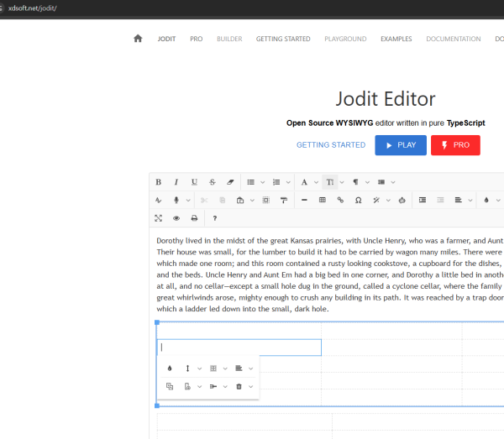
Task: Open the GETTING STARTED link below the title
Action: [330, 145]
